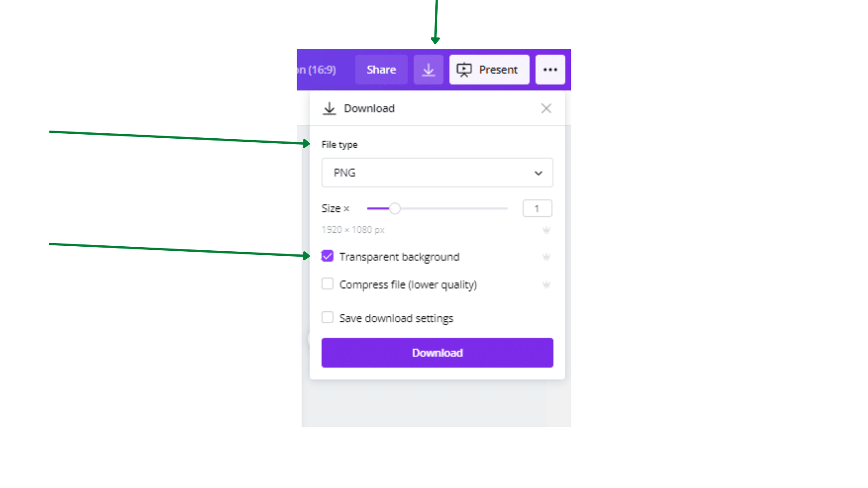Close the Download panel with X
The image size is (868, 488).
click(x=546, y=108)
